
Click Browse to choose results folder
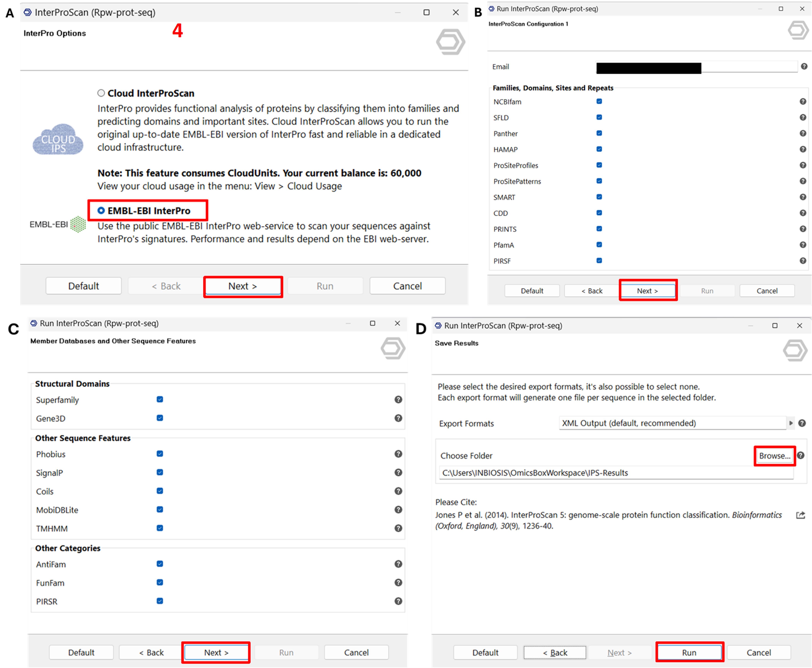coord(774,456)
